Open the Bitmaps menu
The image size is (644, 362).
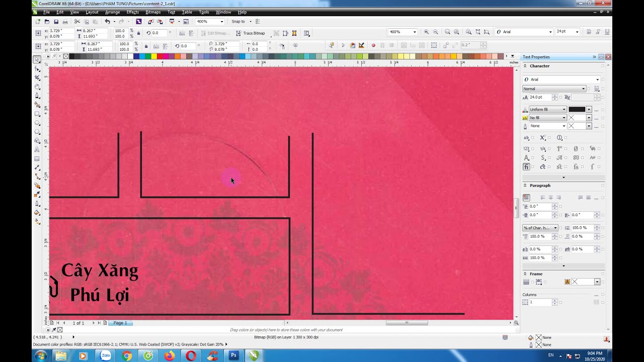click(x=153, y=12)
